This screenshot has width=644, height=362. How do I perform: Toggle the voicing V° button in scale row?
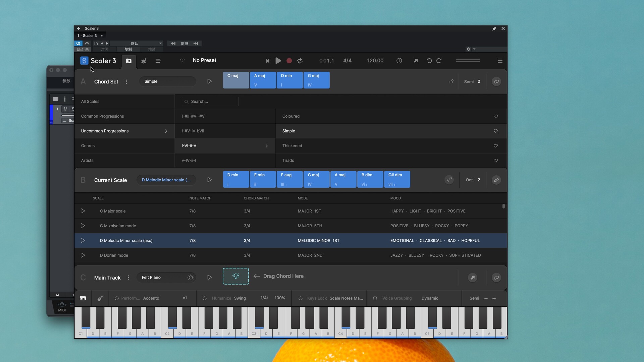pyautogui.click(x=449, y=180)
